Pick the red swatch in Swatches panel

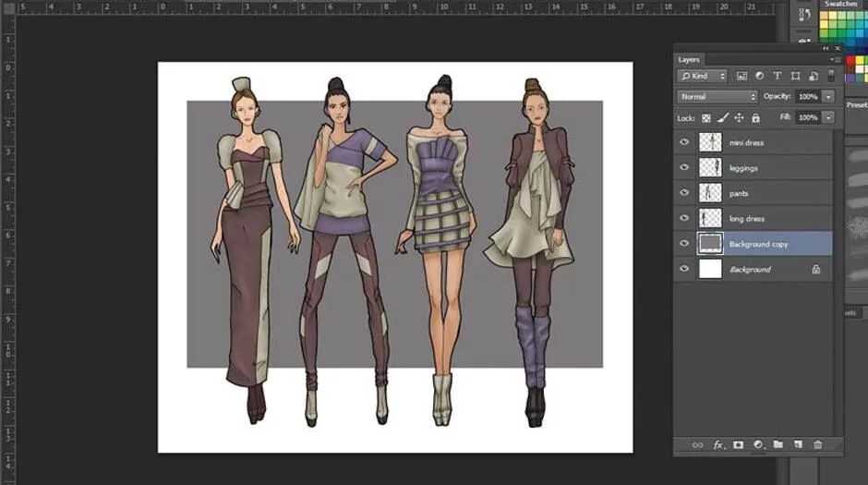click(x=850, y=60)
